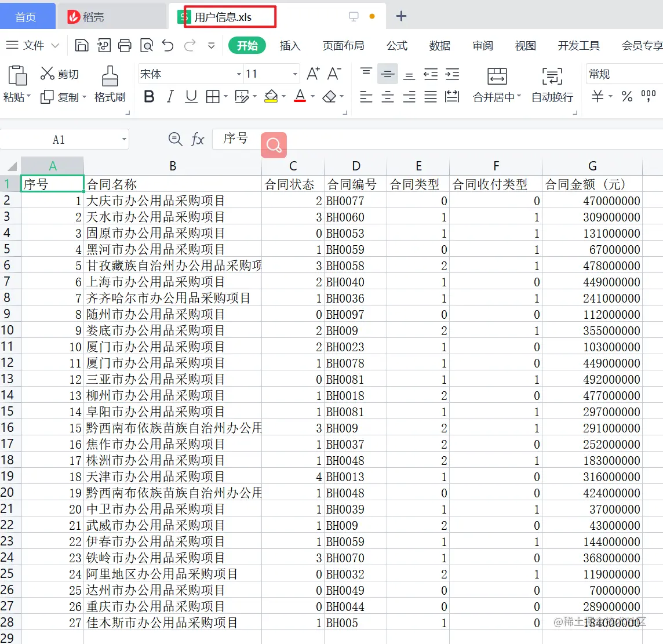
Task: Decrease font size with the A- icon
Action: (x=334, y=74)
